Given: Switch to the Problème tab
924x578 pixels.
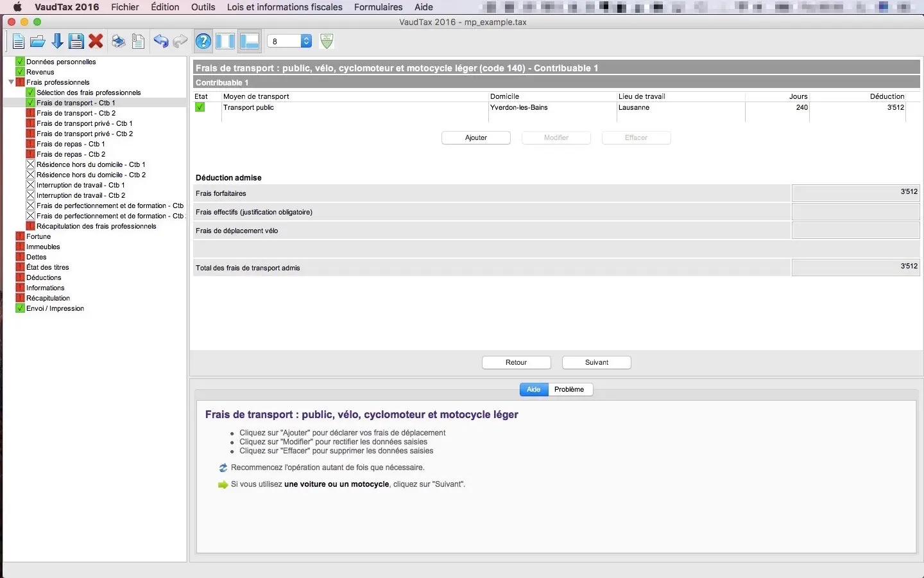Looking at the screenshot, I should (570, 389).
